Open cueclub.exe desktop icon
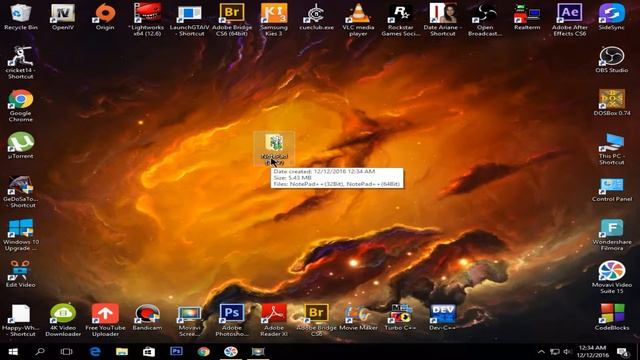The width and height of the screenshot is (640, 360). [x=316, y=17]
